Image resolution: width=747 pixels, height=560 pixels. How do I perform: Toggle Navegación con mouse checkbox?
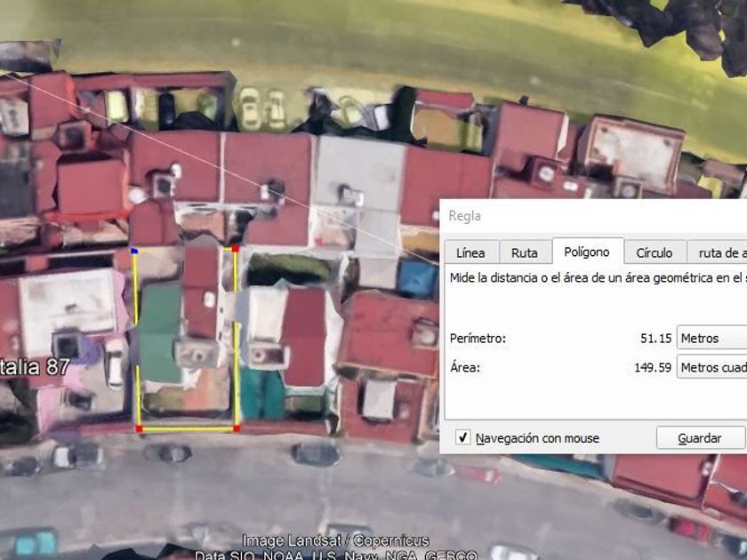[x=462, y=437]
